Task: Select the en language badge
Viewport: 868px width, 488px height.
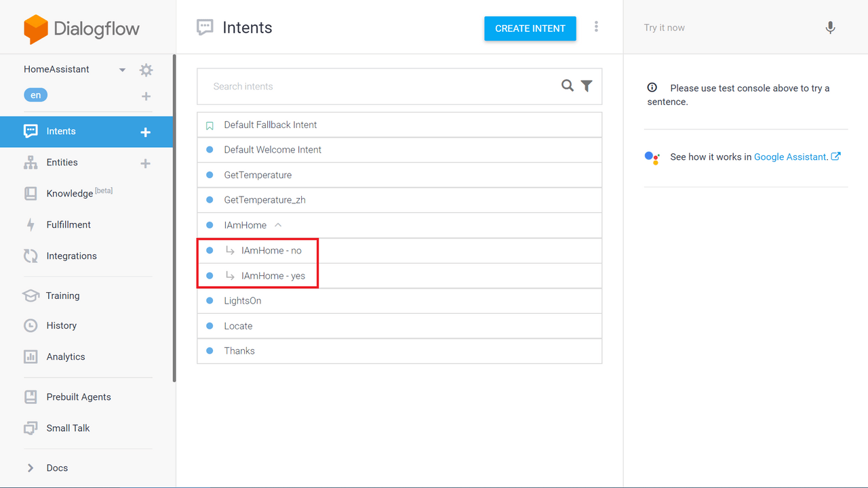Action: 35,96
